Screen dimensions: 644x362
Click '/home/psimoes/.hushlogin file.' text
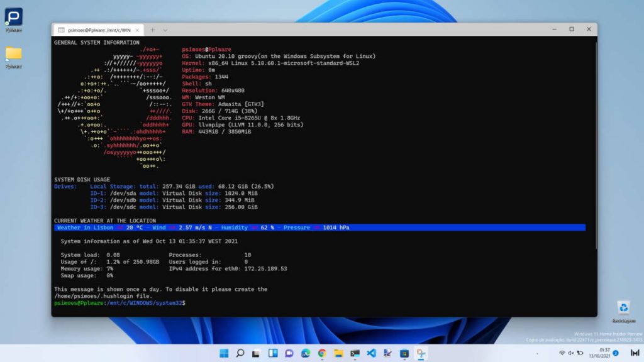(x=103, y=296)
